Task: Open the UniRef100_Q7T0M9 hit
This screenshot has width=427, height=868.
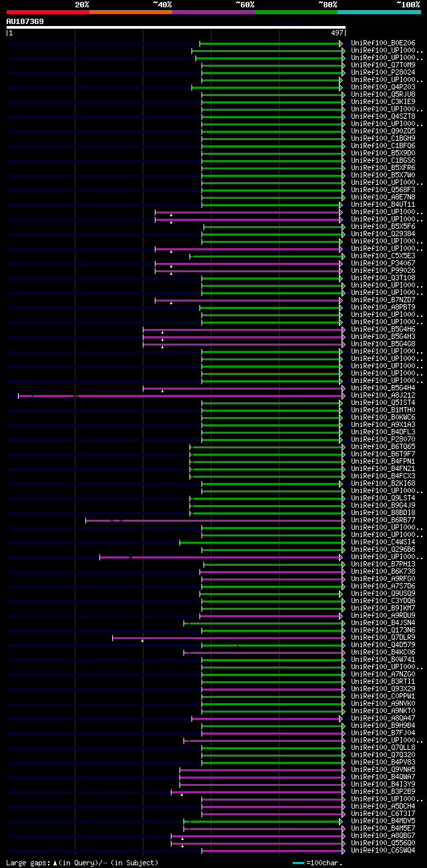Action: pyautogui.click(x=384, y=65)
